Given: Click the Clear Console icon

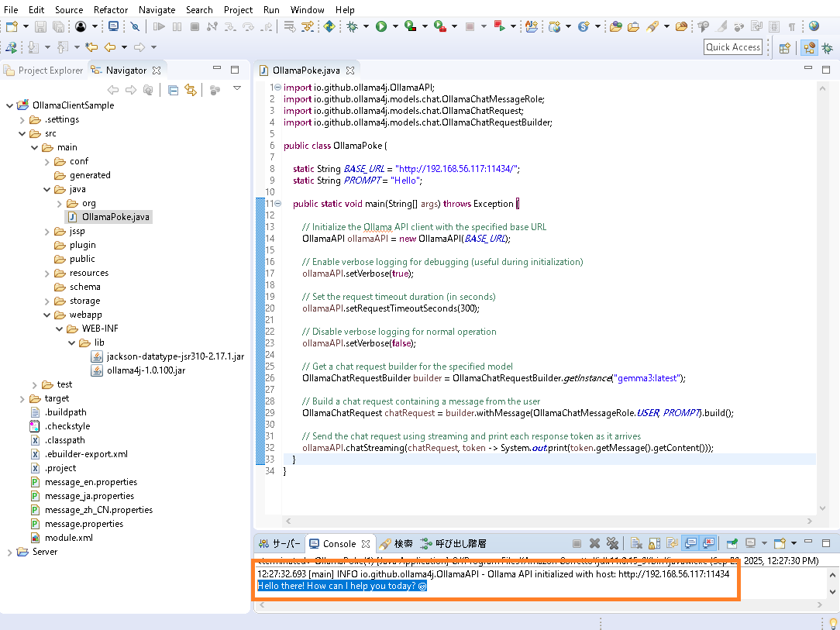Looking at the screenshot, I should click(635, 544).
